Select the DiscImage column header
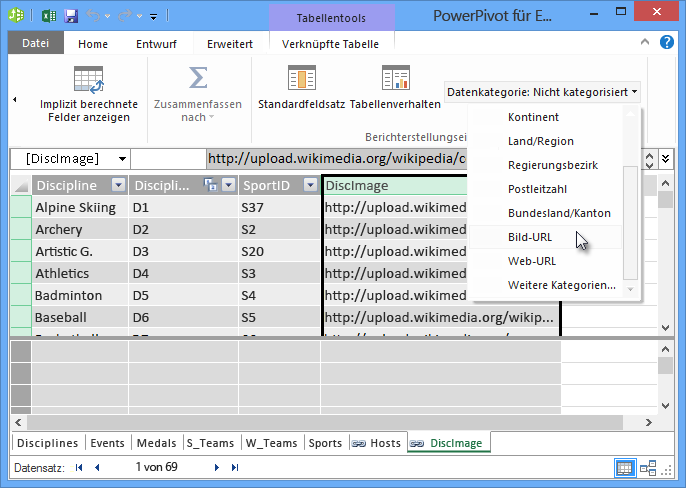The image size is (686, 488). (x=396, y=186)
